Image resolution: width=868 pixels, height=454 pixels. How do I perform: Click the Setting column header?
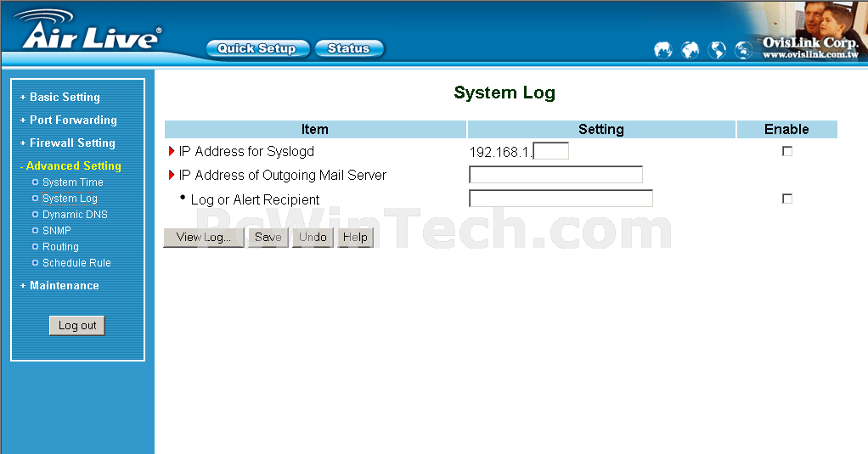point(601,129)
